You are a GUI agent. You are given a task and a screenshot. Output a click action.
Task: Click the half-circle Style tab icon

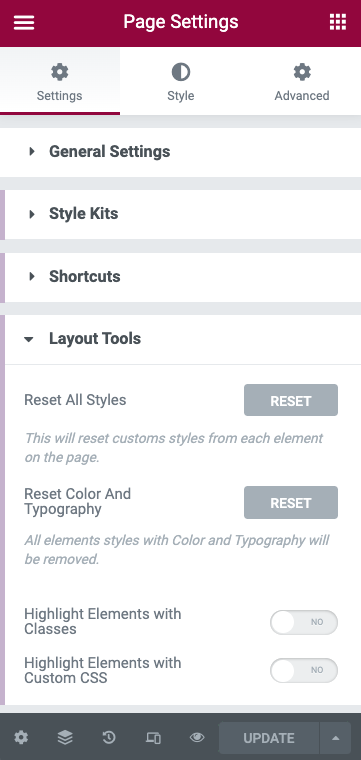[x=181, y=72]
